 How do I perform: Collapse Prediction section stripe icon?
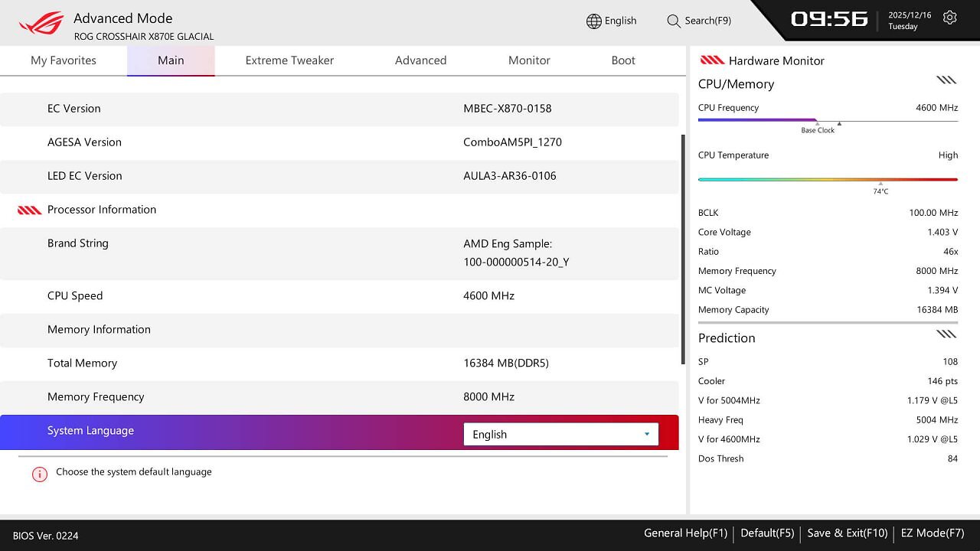(946, 334)
